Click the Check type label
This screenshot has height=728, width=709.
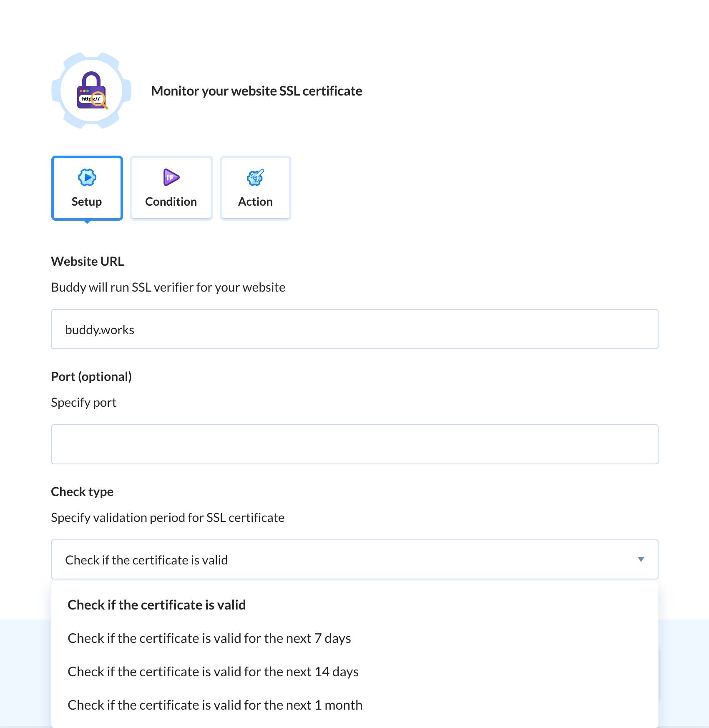(82, 492)
